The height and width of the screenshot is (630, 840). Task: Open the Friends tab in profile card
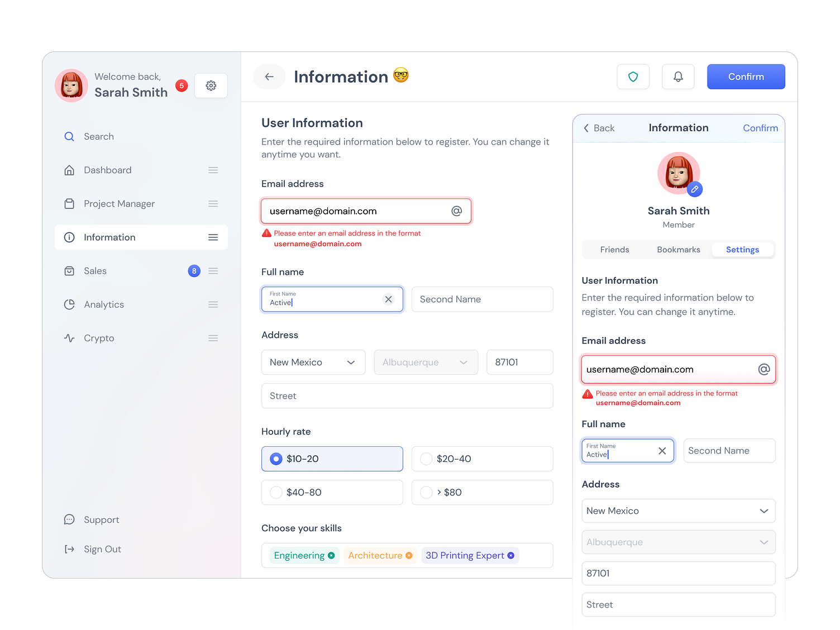click(614, 250)
